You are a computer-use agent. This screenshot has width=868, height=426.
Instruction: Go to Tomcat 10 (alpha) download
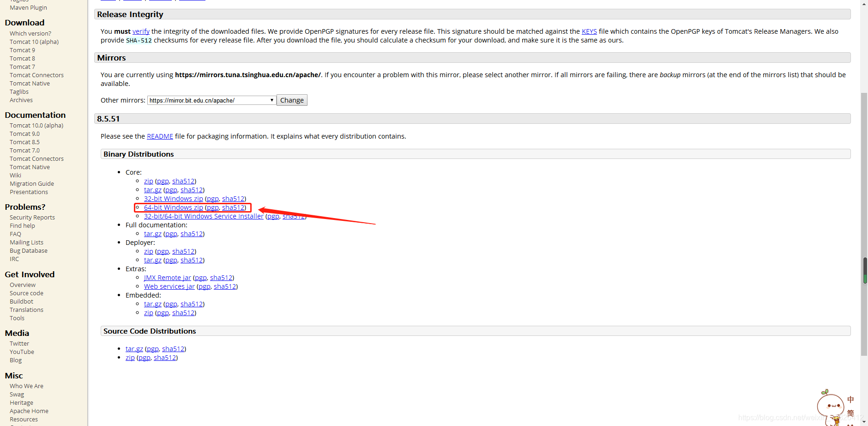point(34,42)
